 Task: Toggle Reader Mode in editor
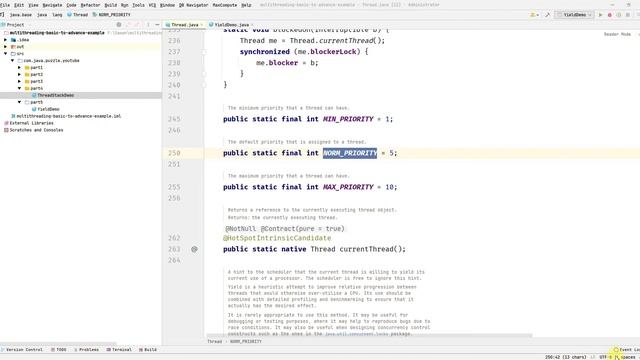tap(617, 34)
